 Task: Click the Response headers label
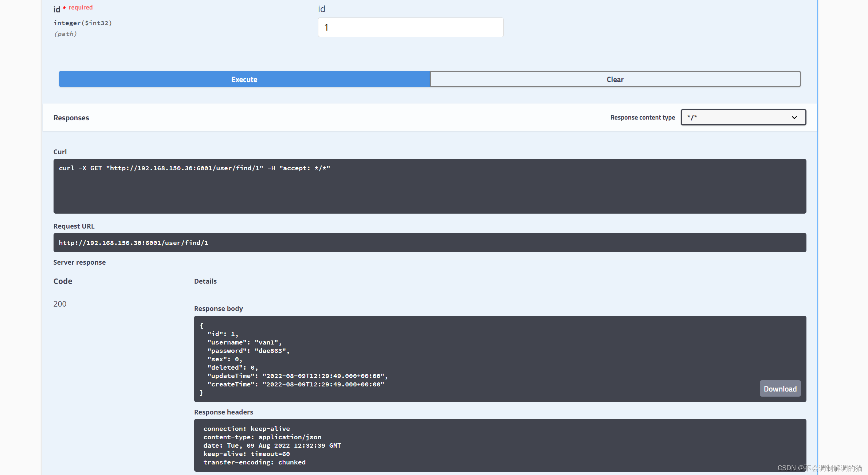(223, 412)
